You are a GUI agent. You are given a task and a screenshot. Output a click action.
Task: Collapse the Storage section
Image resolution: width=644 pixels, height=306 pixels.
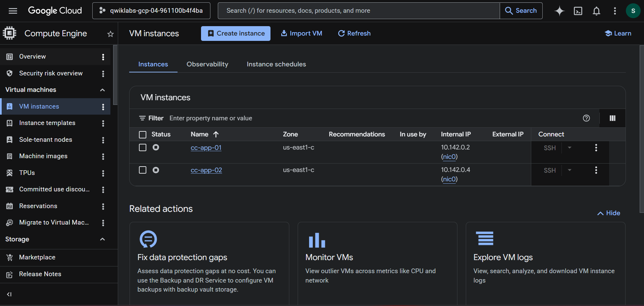[102, 239]
